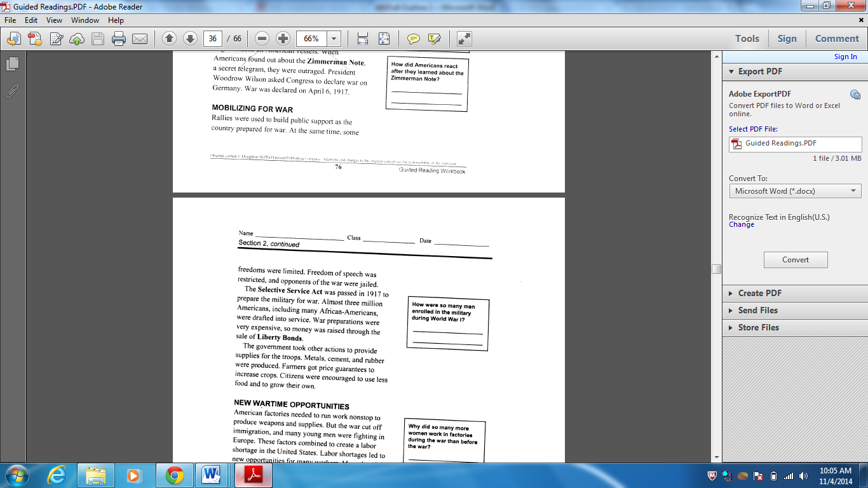Switch to the Comment pane
Viewport: 868px width, 488px height.
click(837, 39)
